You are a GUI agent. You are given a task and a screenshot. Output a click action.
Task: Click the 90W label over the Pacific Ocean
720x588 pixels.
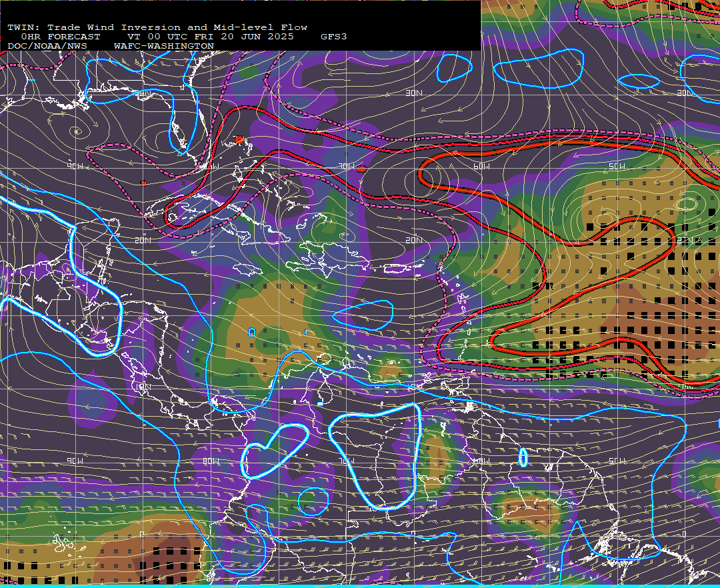[75, 461]
